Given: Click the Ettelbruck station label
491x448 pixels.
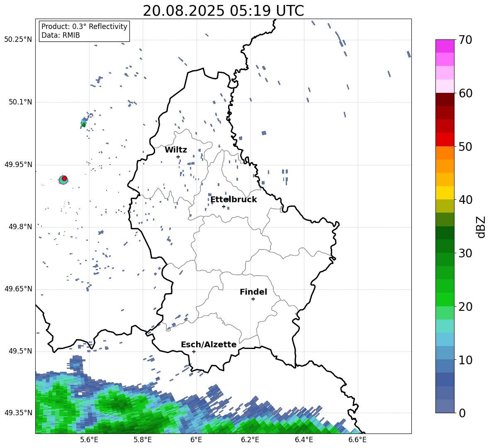Looking at the screenshot, I should click(x=233, y=200).
